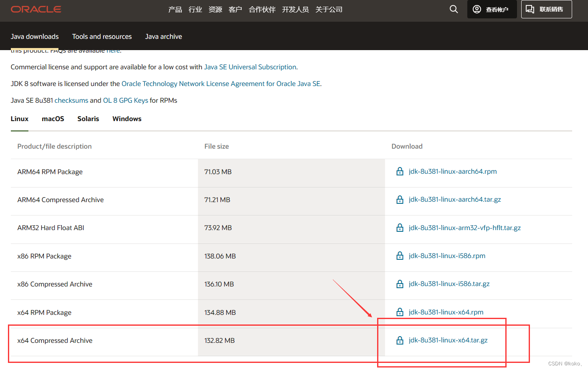Screen dimensions: 588x370
Task: Click the File size column header
Action: pos(217,146)
